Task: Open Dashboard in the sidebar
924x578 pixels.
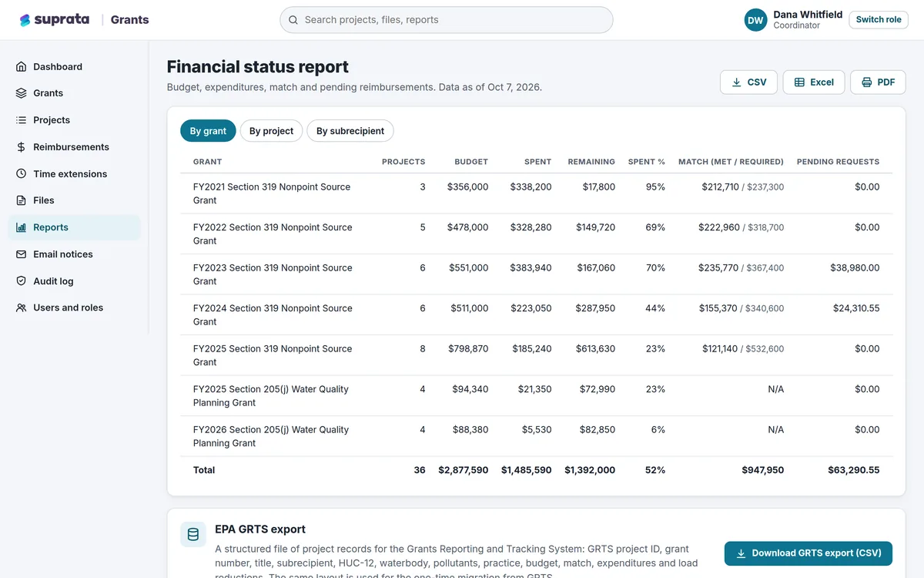Action: [74, 67]
